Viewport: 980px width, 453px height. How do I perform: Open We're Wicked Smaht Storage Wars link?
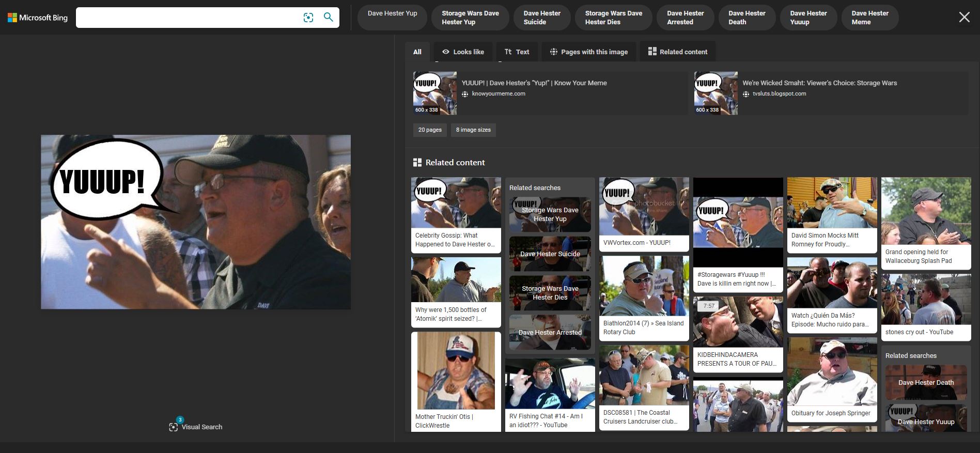(x=819, y=83)
